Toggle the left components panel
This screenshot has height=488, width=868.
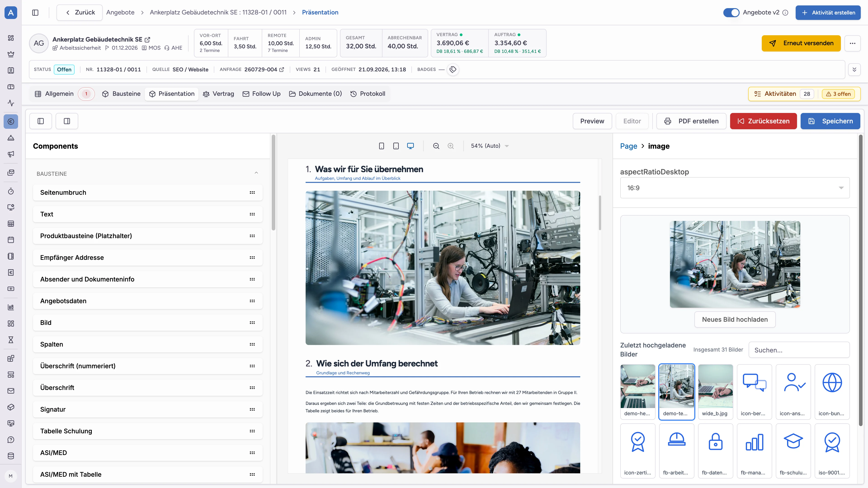[41, 121]
